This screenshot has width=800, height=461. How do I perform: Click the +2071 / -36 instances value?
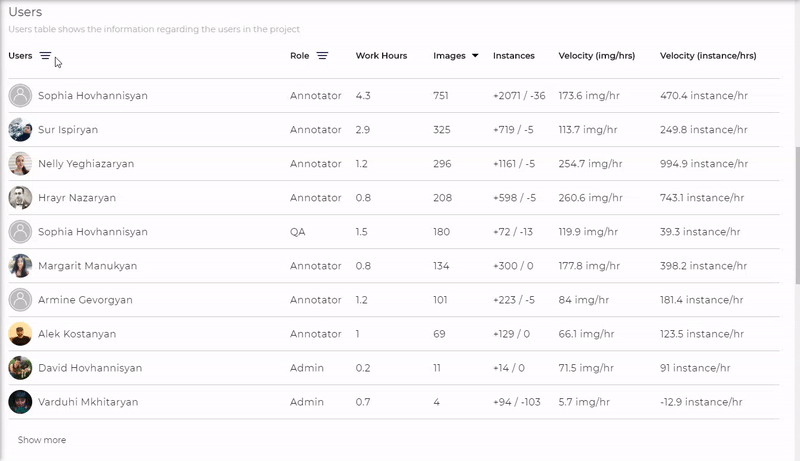[519, 95]
